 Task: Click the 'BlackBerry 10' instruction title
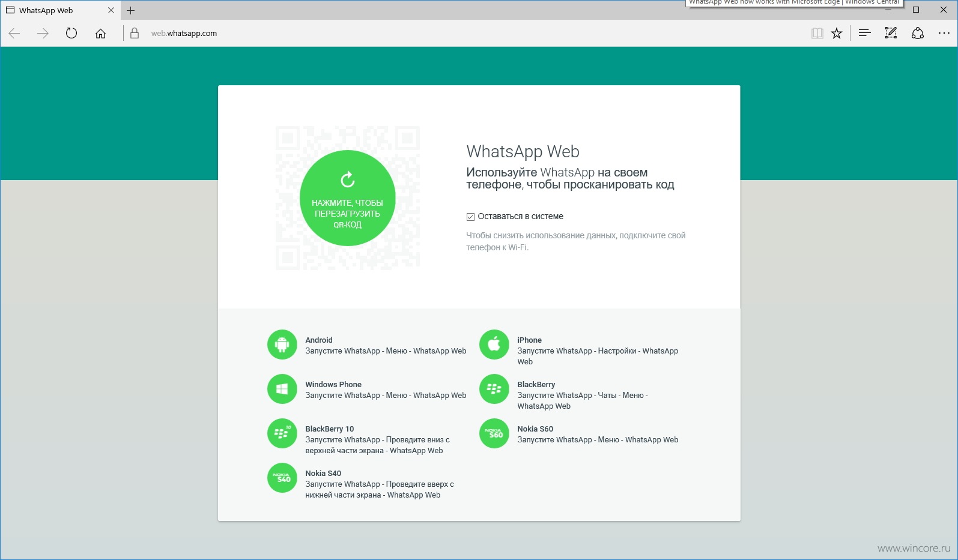330,429
